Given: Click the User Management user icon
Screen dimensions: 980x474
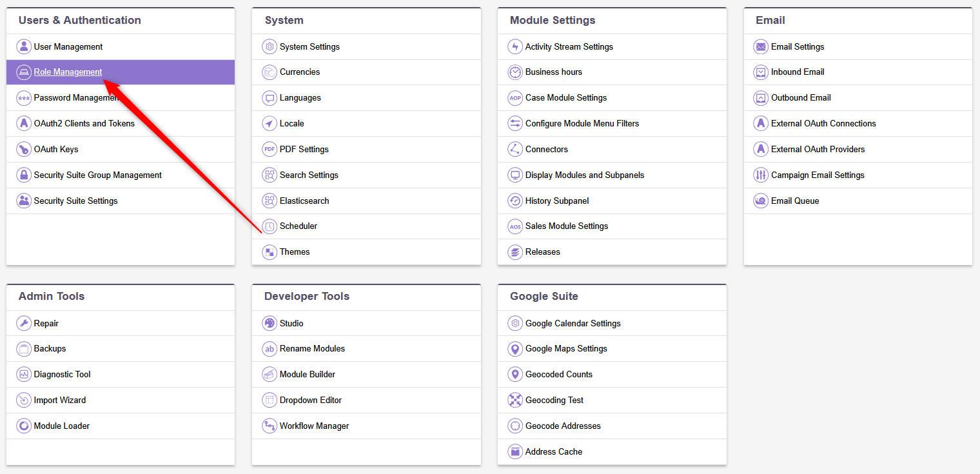Looking at the screenshot, I should pos(23,46).
